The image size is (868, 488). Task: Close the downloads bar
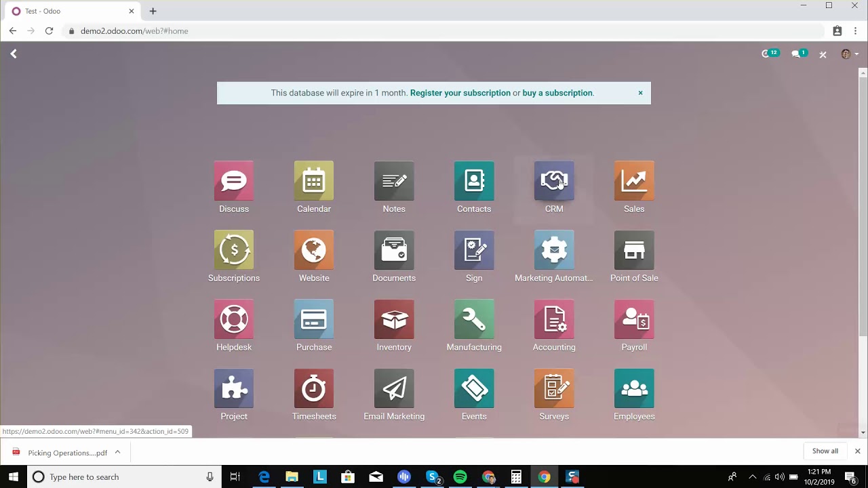857,451
